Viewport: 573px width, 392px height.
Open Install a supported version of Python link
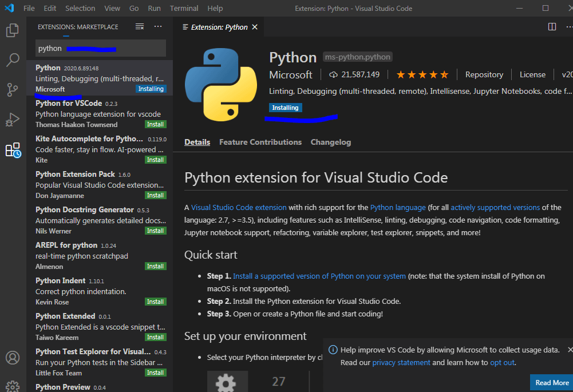coord(319,276)
